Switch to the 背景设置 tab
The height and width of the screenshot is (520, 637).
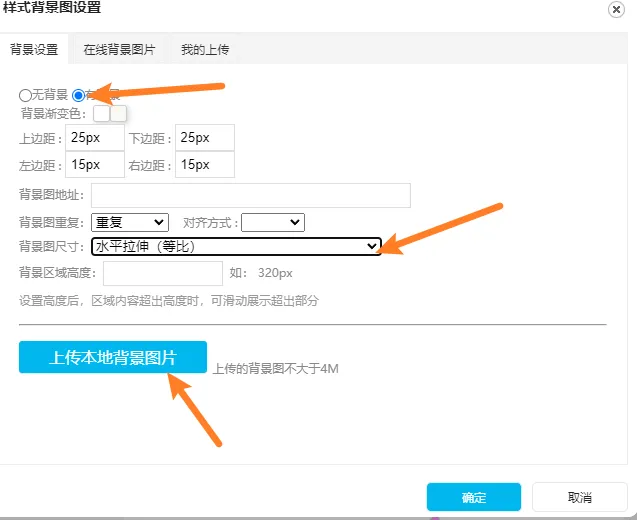[x=34, y=50]
